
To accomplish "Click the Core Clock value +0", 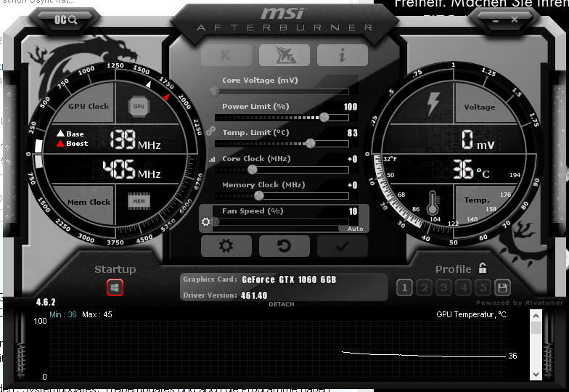I will click(x=353, y=159).
